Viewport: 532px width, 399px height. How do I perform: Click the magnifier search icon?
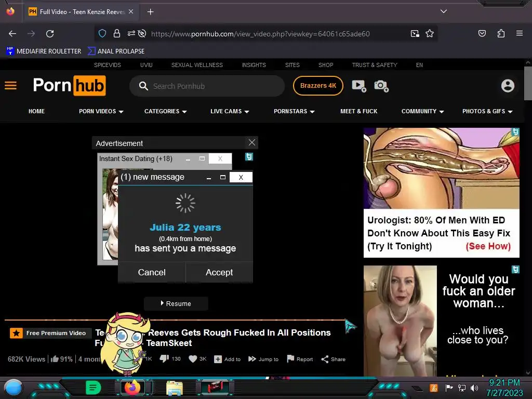pyautogui.click(x=143, y=86)
